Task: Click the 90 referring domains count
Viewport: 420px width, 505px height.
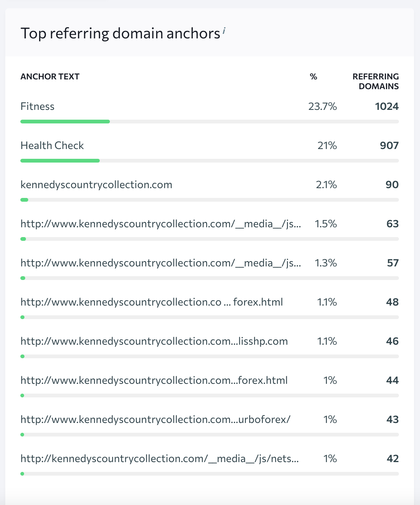Action: tap(392, 185)
